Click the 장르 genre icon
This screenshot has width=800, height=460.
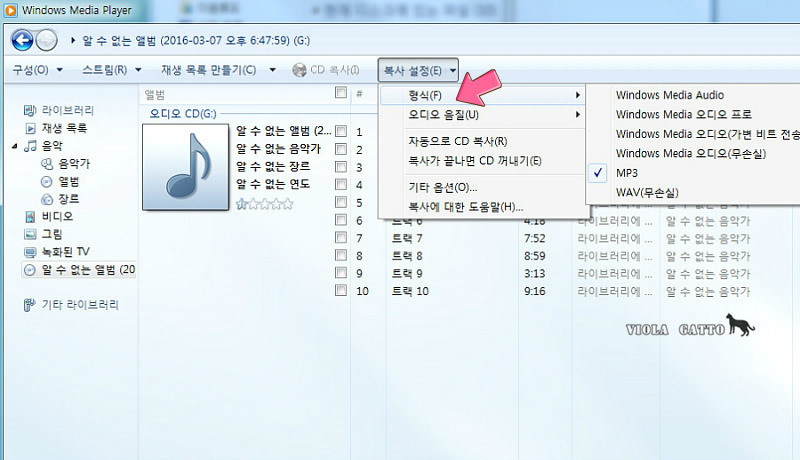[46, 199]
